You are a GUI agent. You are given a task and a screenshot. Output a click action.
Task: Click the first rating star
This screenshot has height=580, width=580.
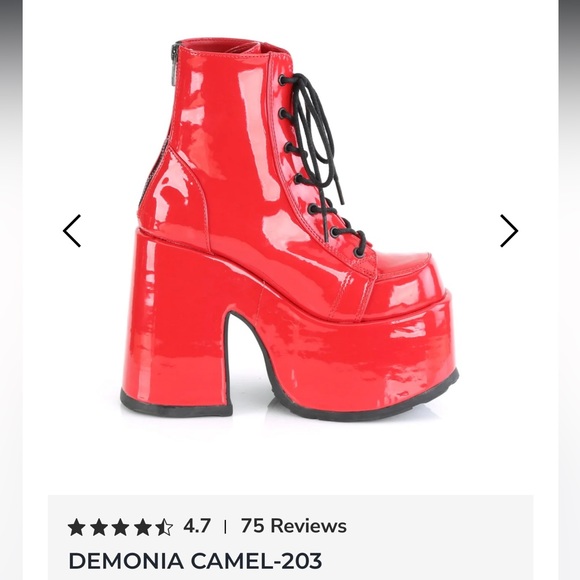click(77, 527)
